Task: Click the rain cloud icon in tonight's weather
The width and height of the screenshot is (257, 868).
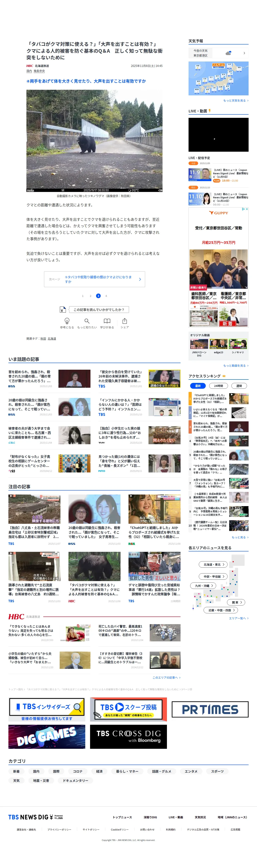Action: tap(228, 53)
